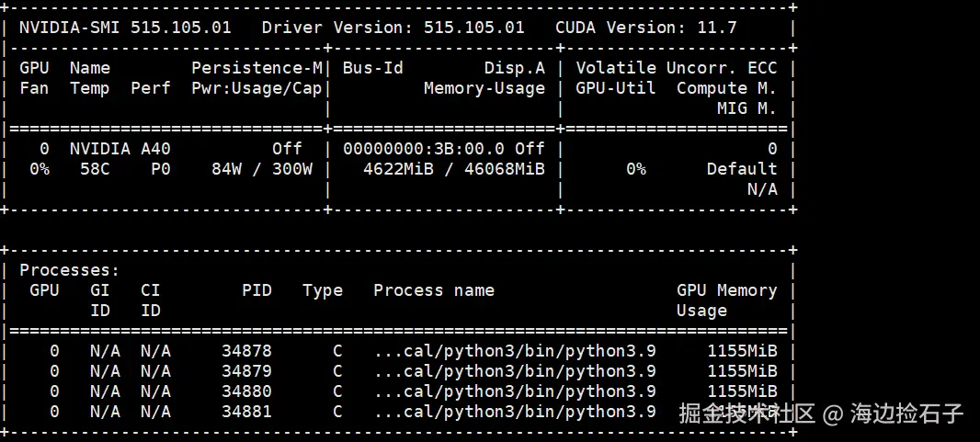
Task: Click the Process name column header
Action: pos(433,290)
